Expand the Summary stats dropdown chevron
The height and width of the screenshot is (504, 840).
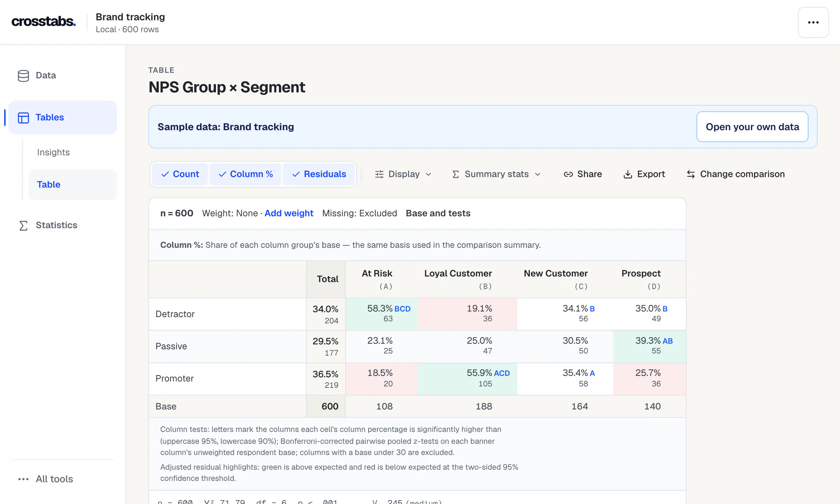[538, 174]
